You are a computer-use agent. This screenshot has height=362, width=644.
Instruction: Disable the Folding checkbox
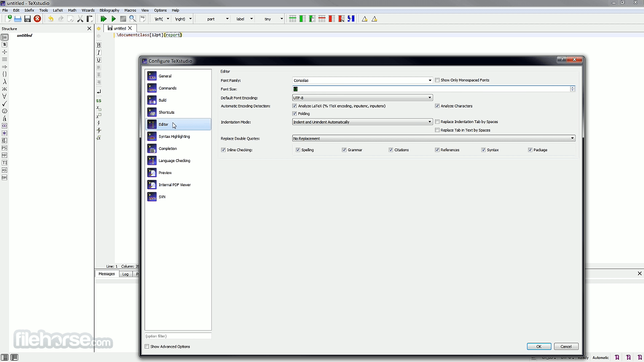[x=294, y=114]
